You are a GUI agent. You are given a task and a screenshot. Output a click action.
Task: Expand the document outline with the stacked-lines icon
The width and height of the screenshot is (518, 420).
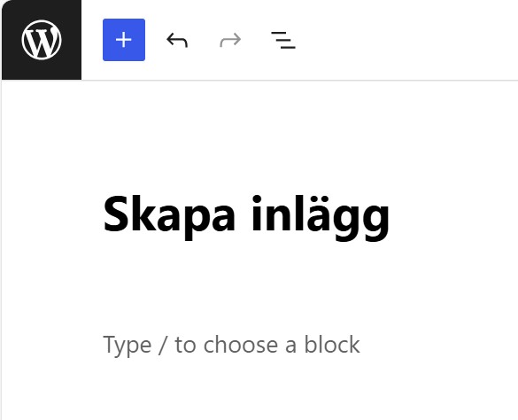[283, 40]
